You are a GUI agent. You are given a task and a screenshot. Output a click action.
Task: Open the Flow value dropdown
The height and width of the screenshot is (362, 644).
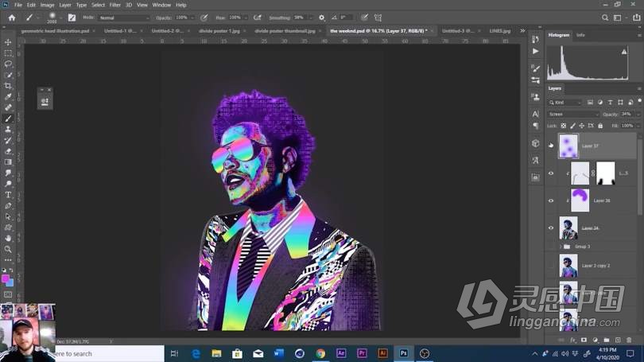[246, 18]
